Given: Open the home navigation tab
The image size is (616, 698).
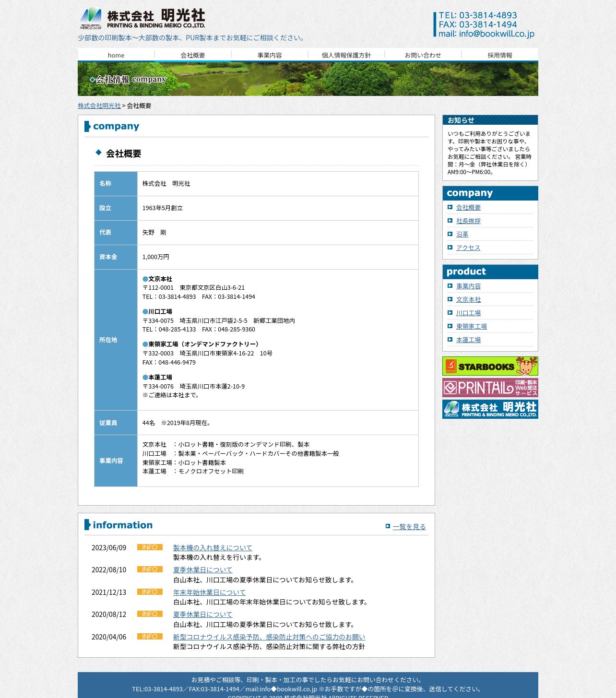Looking at the screenshot, I should click(116, 55).
